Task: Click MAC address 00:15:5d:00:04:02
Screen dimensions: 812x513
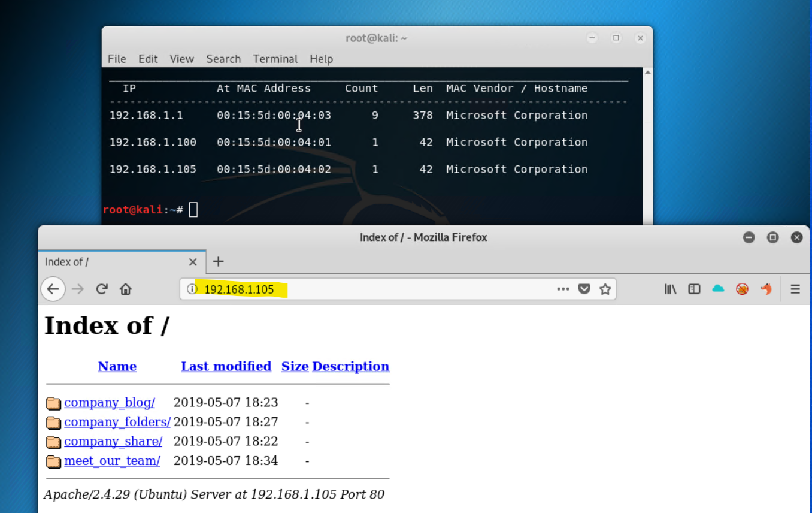Action: (274, 169)
